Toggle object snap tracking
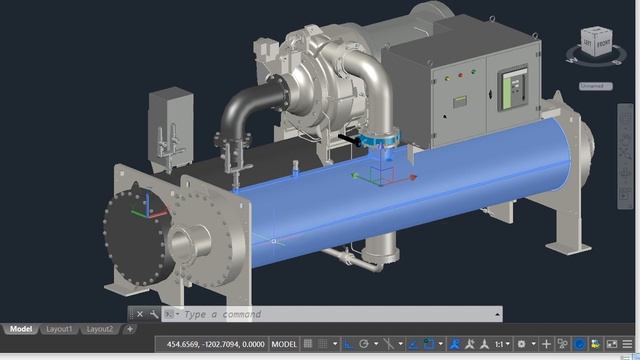The height and width of the screenshot is (360, 640). click(413, 344)
